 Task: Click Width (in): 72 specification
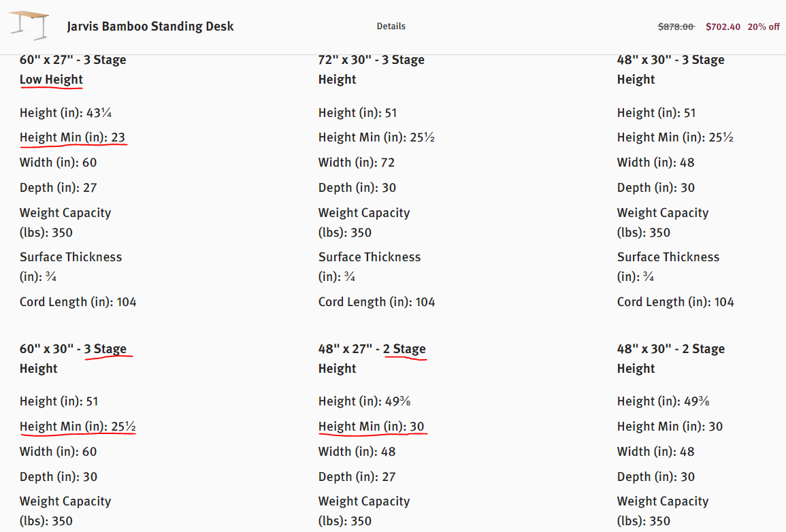click(x=357, y=163)
